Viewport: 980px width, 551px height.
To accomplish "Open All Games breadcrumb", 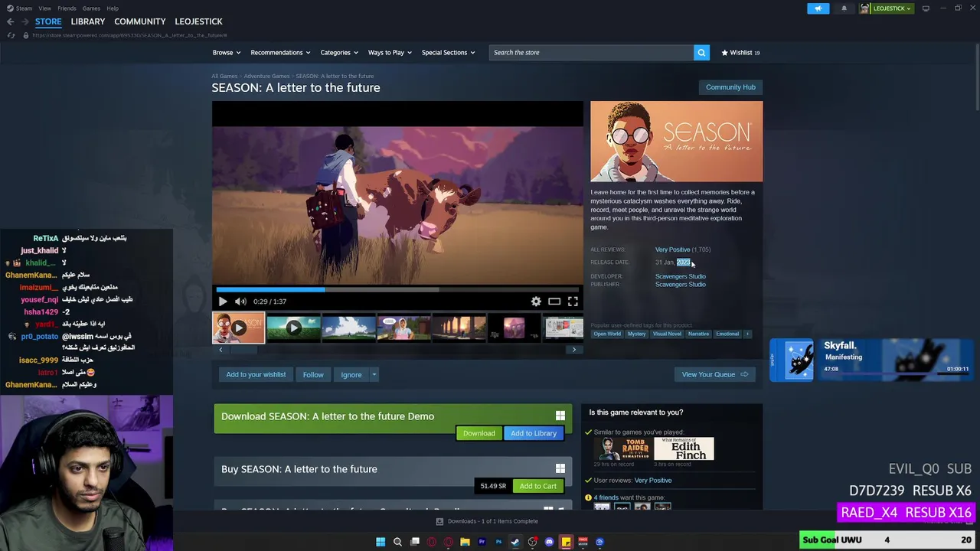I will point(224,76).
